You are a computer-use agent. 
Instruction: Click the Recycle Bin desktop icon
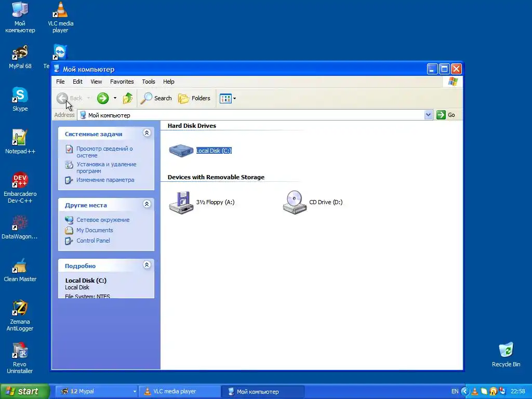coord(506,355)
